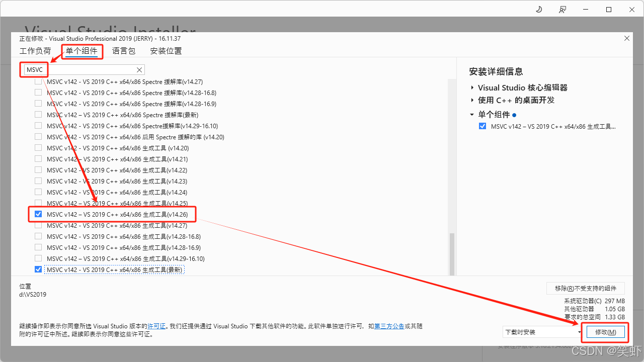Viewport: 644px width, 362px height.
Task: Check 生成工具(v14.28-16.9) checkbox
Action: tap(38, 247)
